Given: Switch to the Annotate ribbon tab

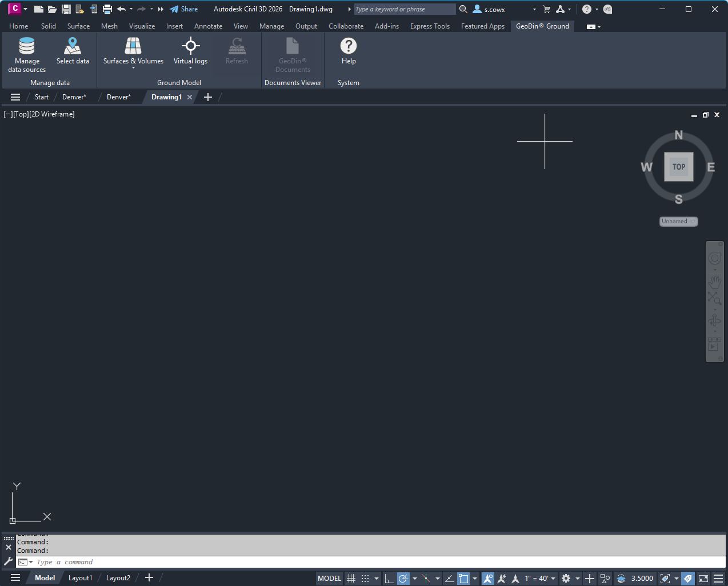Looking at the screenshot, I should point(208,26).
